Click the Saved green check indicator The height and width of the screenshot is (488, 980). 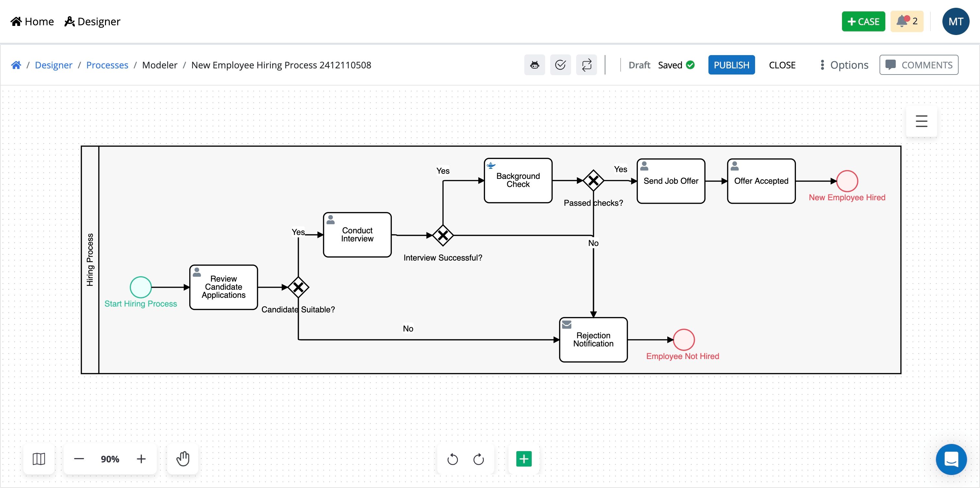[x=691, y=65]
